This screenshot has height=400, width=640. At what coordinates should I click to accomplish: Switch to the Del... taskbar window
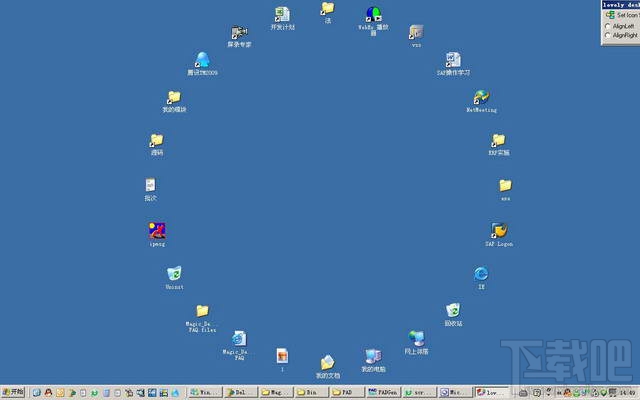241,392
